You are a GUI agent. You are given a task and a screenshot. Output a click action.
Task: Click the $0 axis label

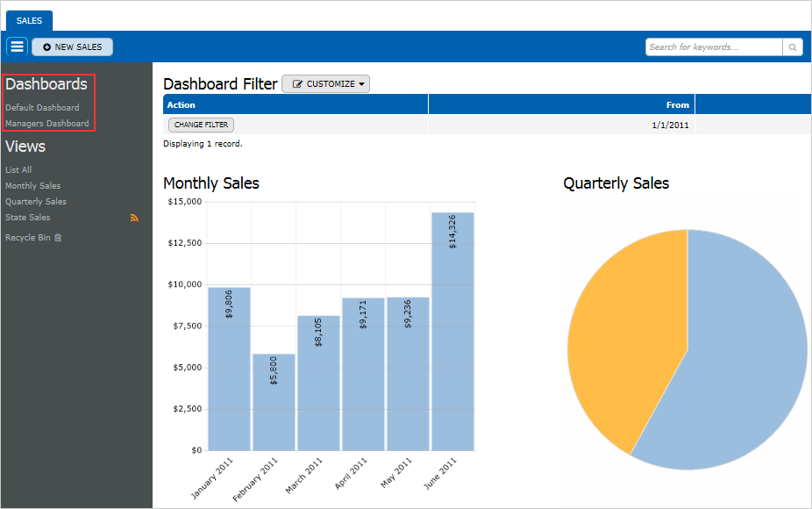(x=196, y=450)
